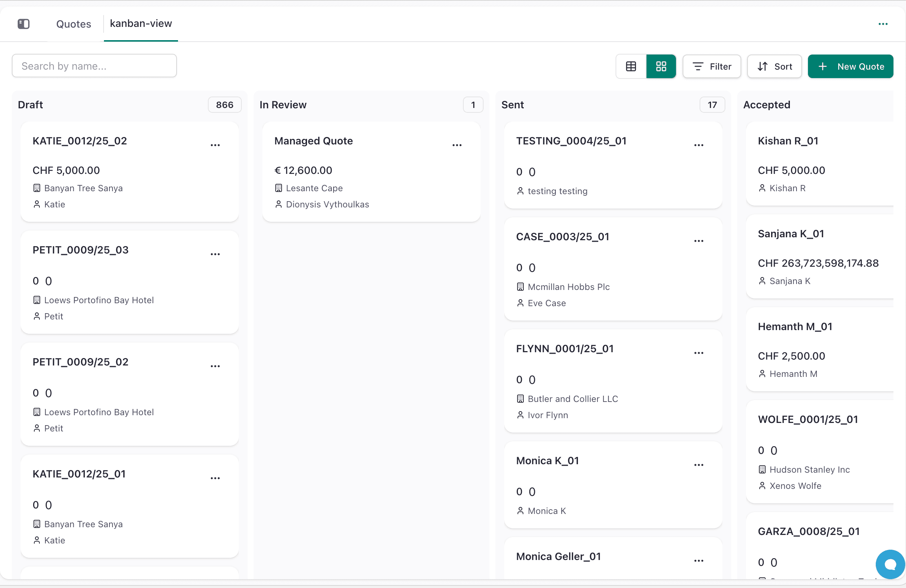This screenshot has height=588, width=906.
Task: Open the WOLFE_0001/25_01 quote card
Action: [x=820, y=451]
